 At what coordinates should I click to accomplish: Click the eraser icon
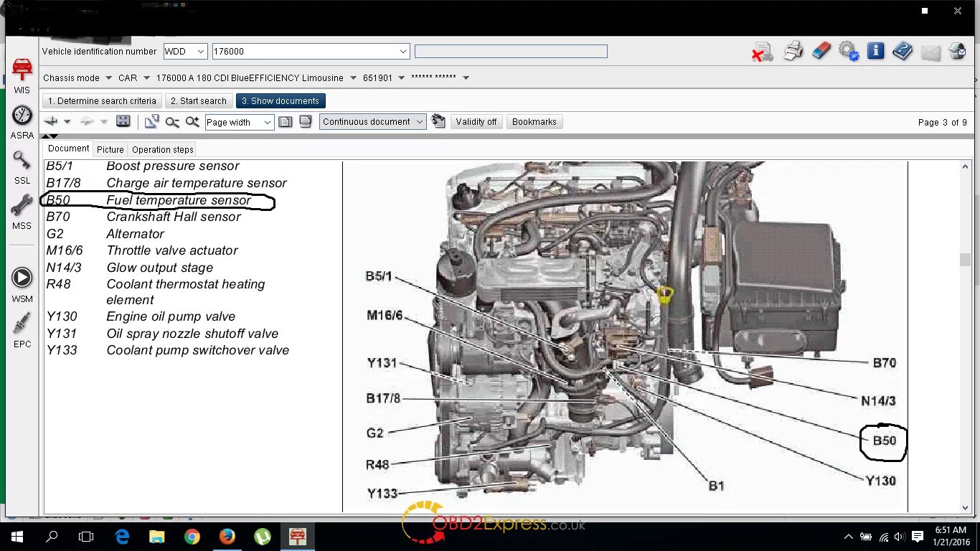point(821,52)
